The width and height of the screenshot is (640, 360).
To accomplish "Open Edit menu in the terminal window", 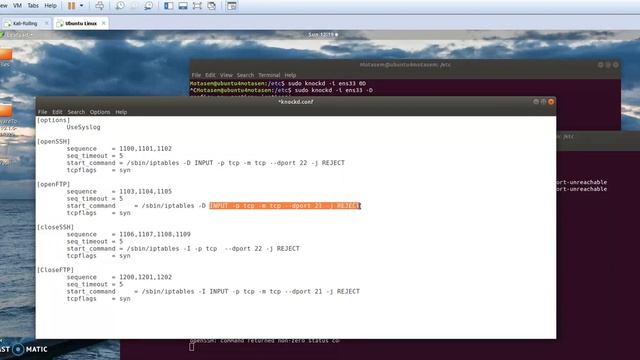I will 210,75.
